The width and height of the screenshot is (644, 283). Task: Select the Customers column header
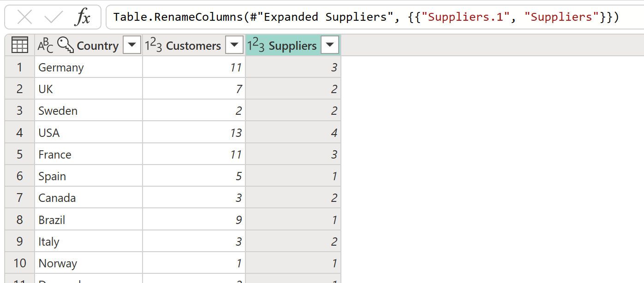193,45
